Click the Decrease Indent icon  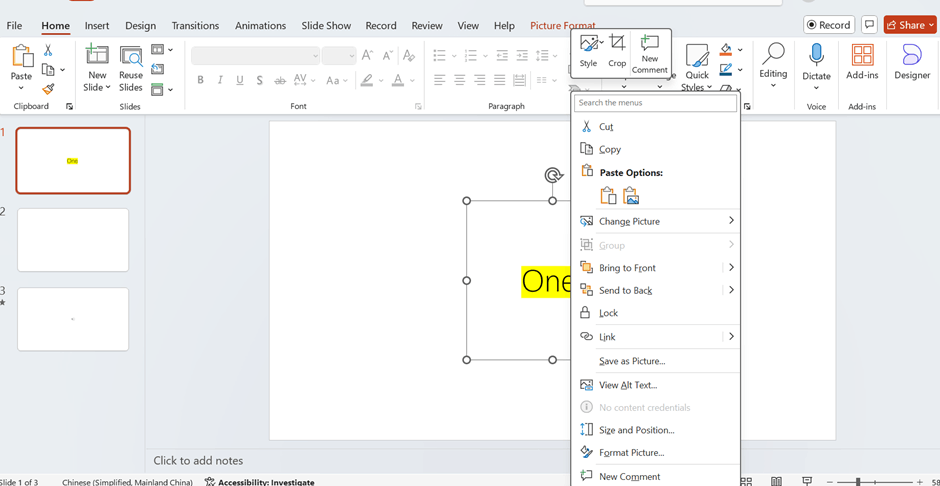(x=502, y=56)
